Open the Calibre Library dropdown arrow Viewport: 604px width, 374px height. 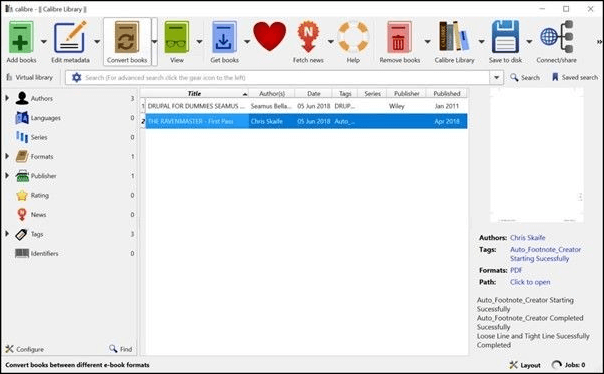(x=482, y=41)
